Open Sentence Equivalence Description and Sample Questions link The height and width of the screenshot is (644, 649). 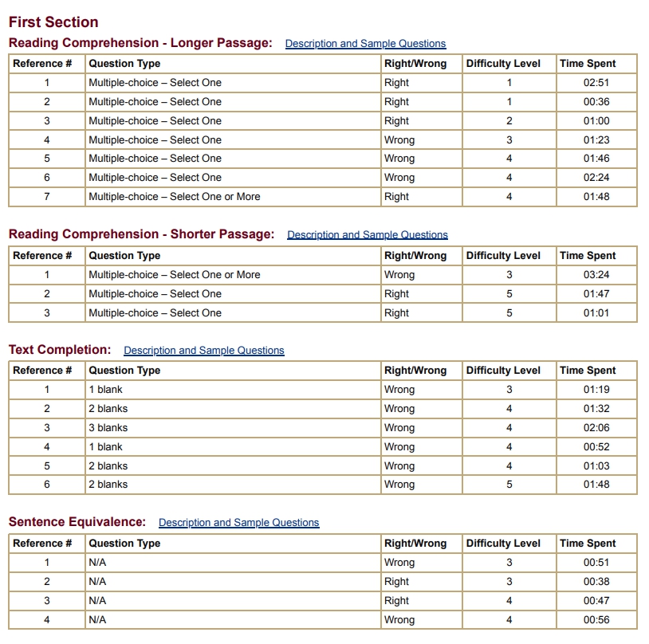[238, 523]
